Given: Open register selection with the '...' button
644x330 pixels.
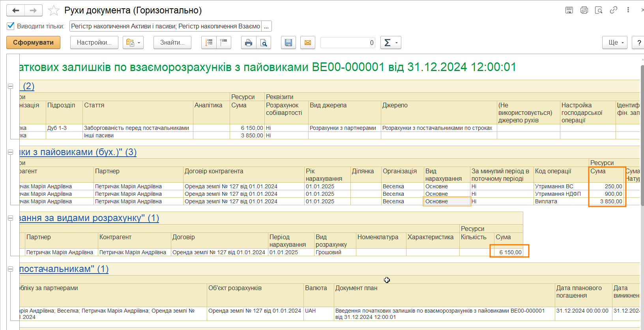Looking at the screenshot, I should pyautogui.click(x=266, y=26).
